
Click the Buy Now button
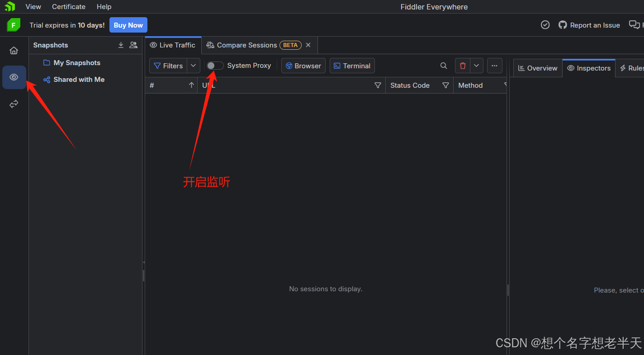pyautogui.click(x=128, y=25)
